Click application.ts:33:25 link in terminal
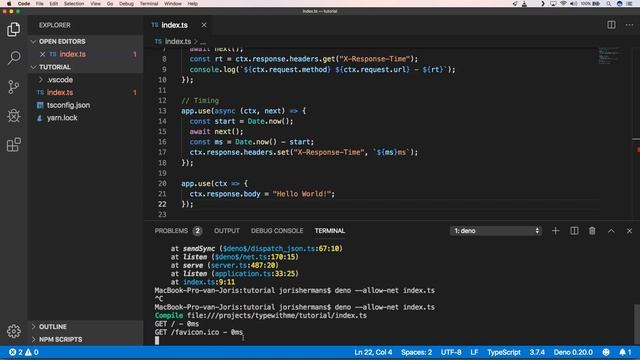The image size is (640, 360). click(256, 273)
